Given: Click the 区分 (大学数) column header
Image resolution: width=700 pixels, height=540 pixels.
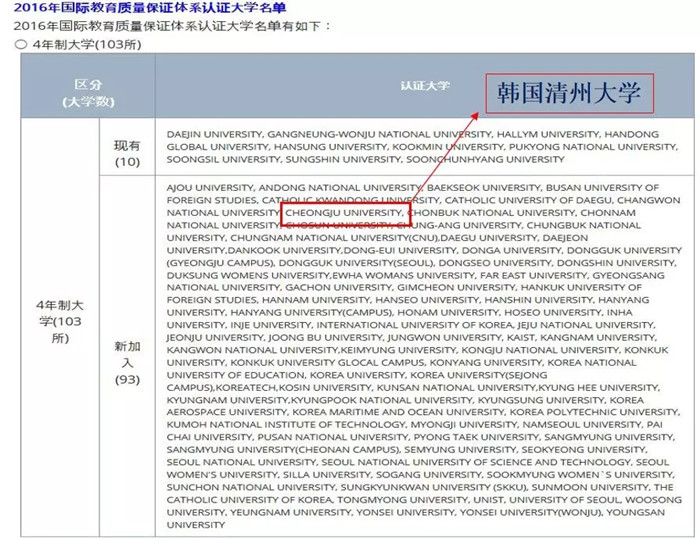Looking at the screenshot, I should pos(88,94).
